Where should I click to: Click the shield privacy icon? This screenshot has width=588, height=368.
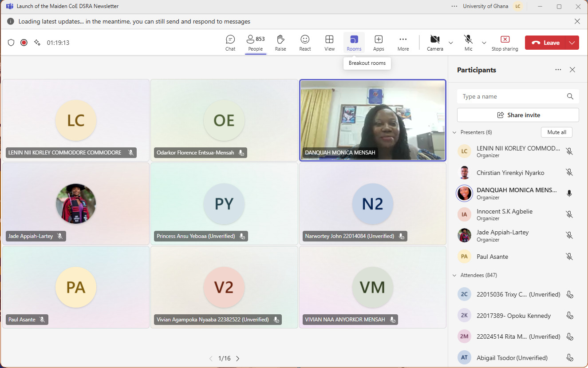11,43
